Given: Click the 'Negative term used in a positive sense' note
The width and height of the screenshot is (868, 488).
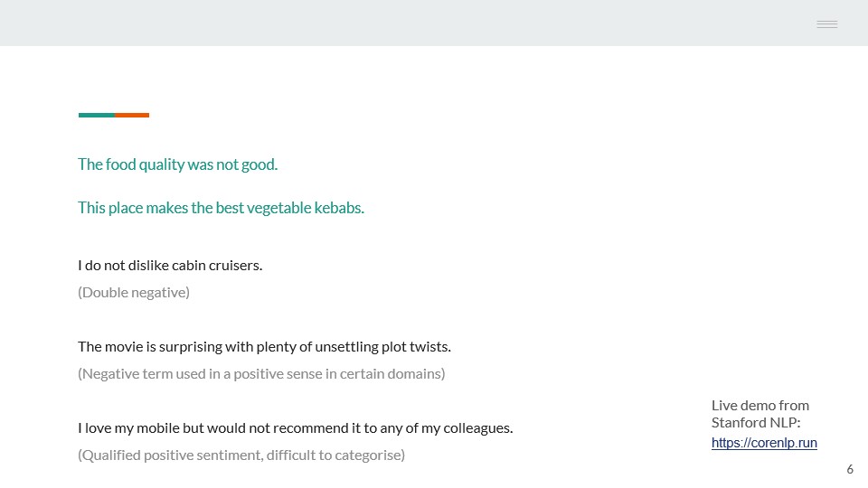Looking at the screenshot, I should click(261, 374).
